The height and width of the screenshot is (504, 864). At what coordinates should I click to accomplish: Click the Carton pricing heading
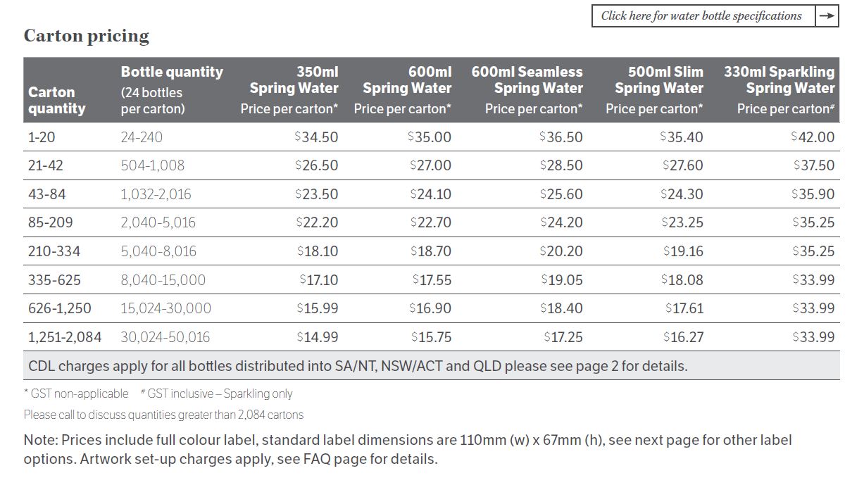pyautogui.click(x=87, y=36)
